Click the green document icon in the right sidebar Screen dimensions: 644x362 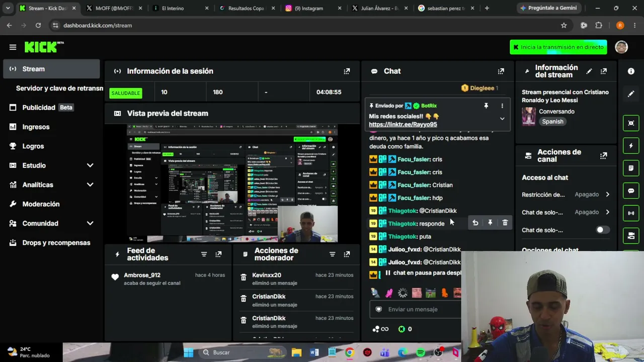tap(631, 168)
